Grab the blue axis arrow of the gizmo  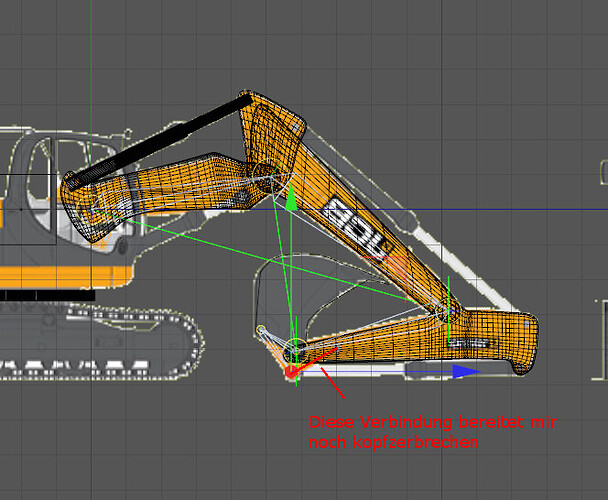tap(466, 372)
